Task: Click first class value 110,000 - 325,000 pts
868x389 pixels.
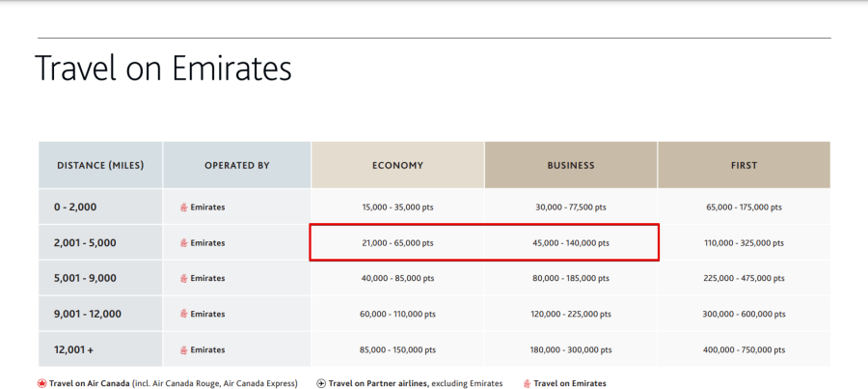Action: 744,242
